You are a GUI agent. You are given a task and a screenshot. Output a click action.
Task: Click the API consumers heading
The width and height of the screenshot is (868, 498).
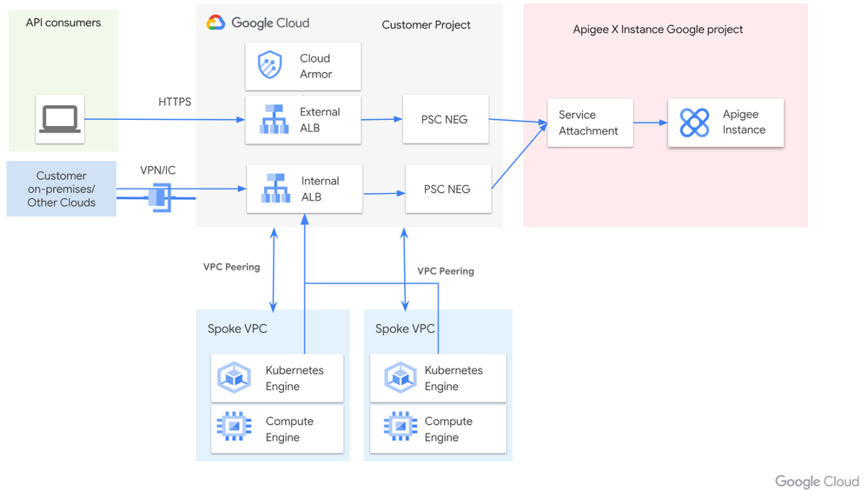pos(63,23)
